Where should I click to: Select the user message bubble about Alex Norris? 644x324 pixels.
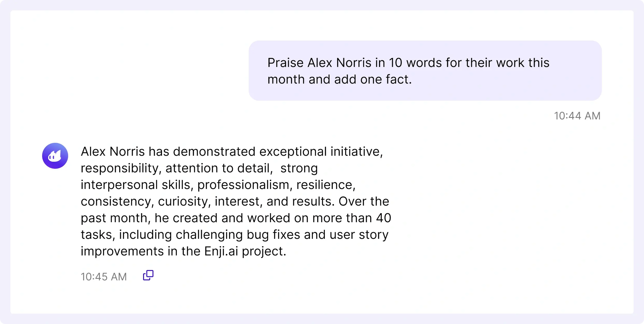click(x=425, y=71)
